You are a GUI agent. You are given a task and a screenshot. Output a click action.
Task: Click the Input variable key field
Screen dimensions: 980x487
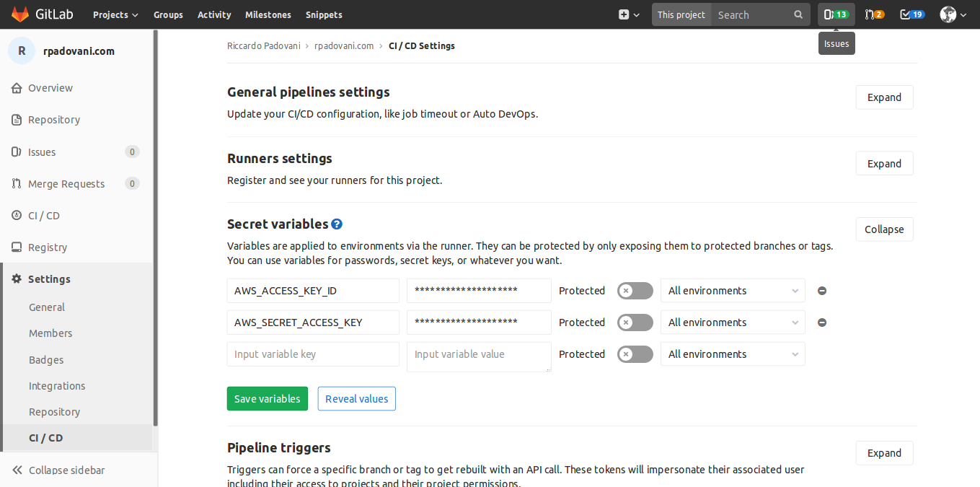pyautogui.click(x=312, y=354)
